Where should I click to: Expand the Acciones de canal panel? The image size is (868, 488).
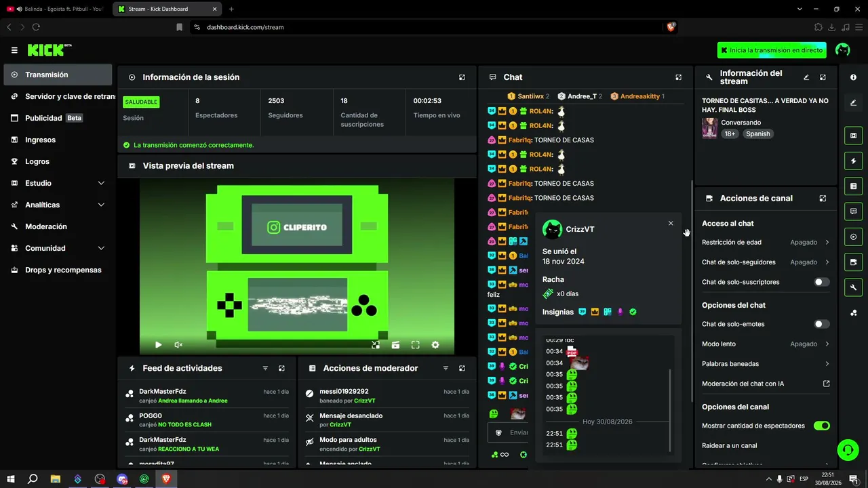point(823,199)
